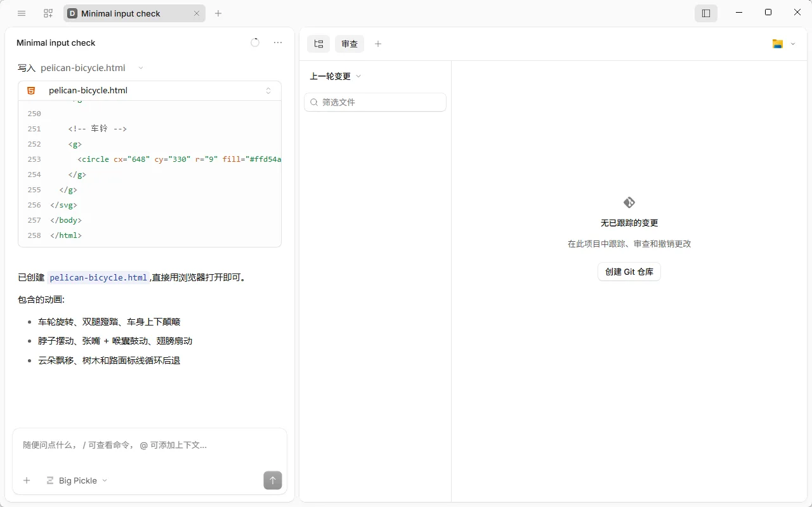812x507 pixels.
Task: Click the closing </svg> tag line
Action: [64, 205]
